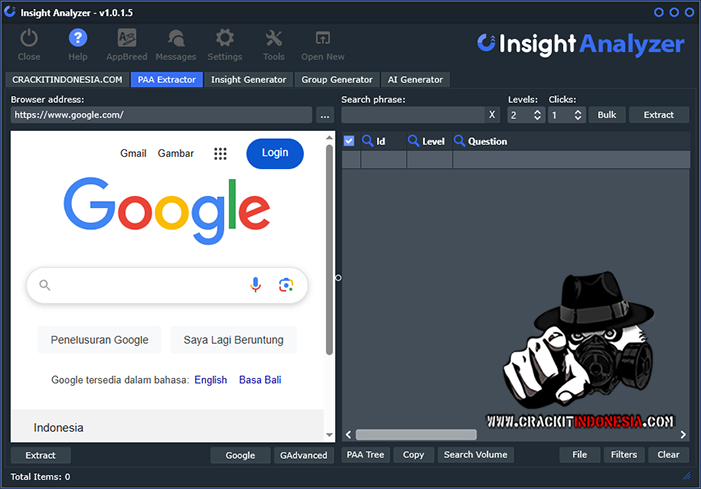Switch to the Insight Generator tab

click(248, 79)
